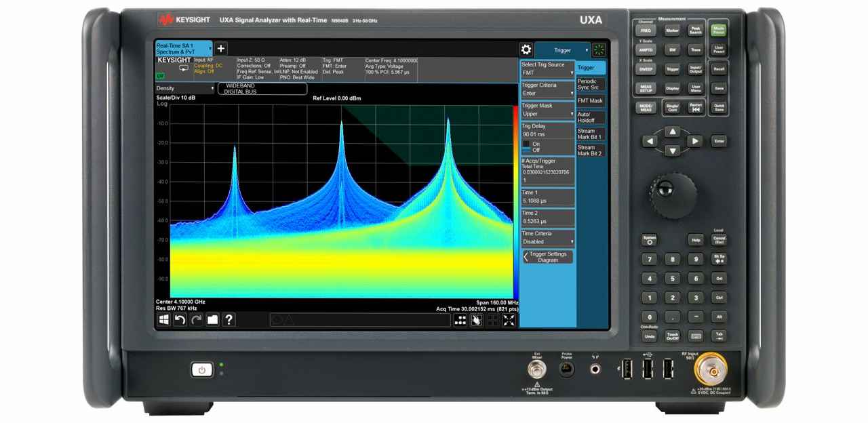
Task: Click the AMPTD hardkey
Action: 646,49
